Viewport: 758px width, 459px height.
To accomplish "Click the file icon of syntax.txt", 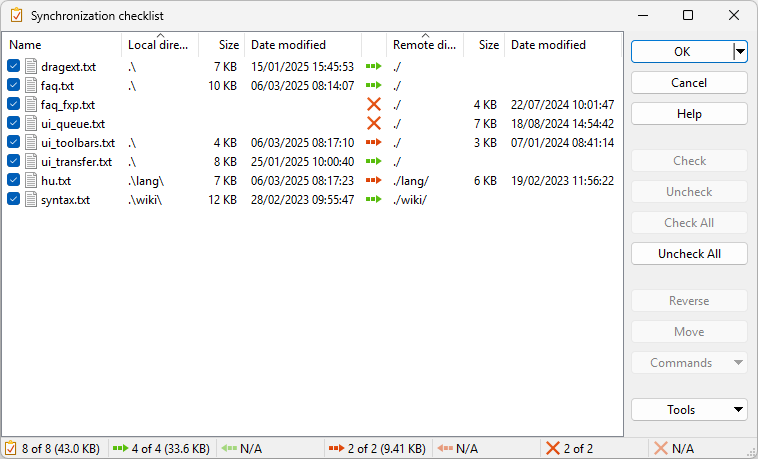I will coord(30,200).
